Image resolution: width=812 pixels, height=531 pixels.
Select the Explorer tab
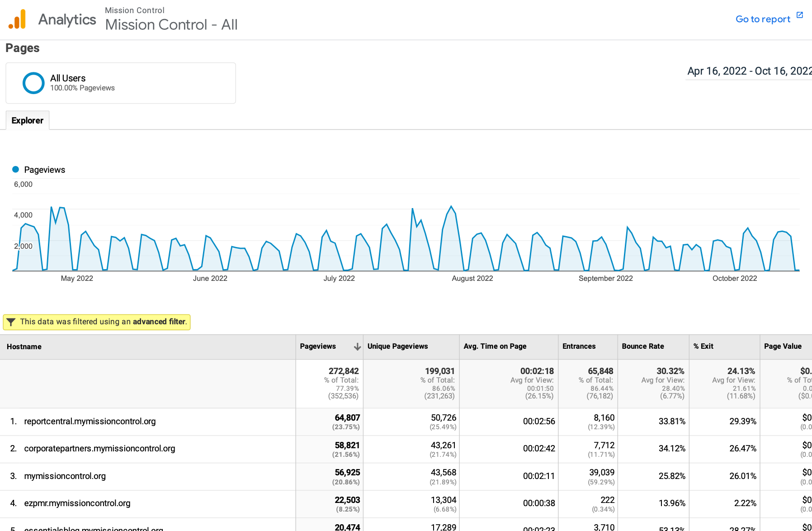pyautogui.click(x=28, y=120)
